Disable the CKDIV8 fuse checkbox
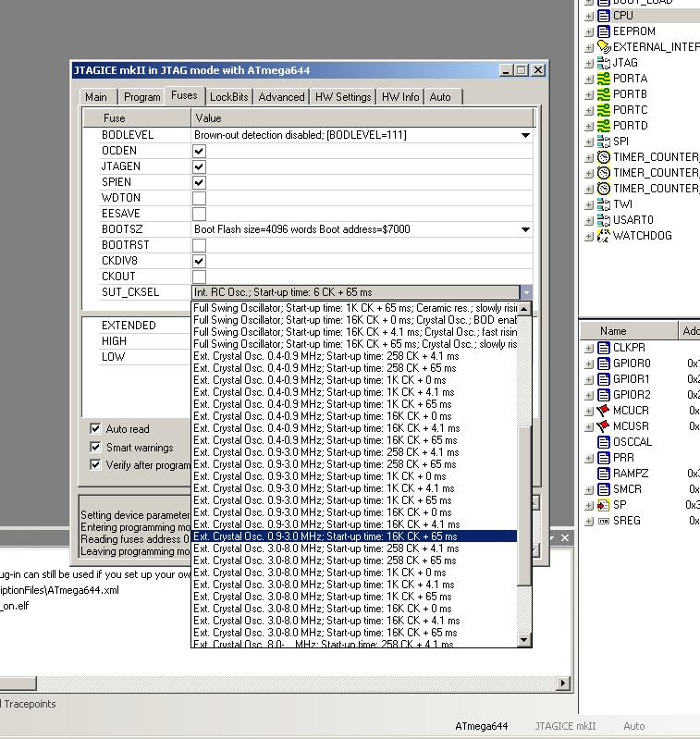Screen dimensions: 700x739 [x=199, y=261]
